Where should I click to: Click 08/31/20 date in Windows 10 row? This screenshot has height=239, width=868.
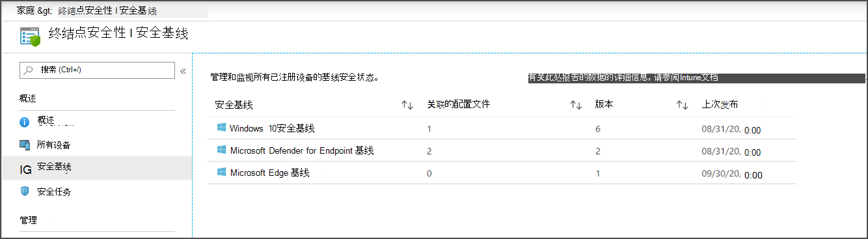pos(721,129)
